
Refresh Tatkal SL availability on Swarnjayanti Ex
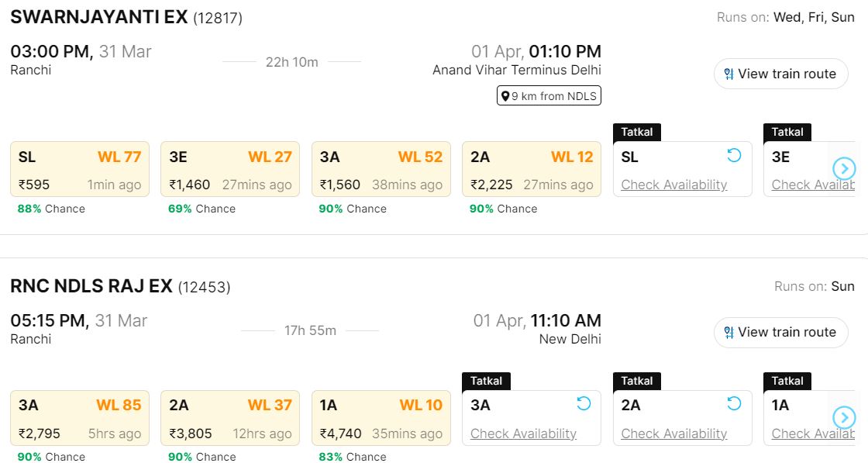pyautogui.click(x=734, y=155)
